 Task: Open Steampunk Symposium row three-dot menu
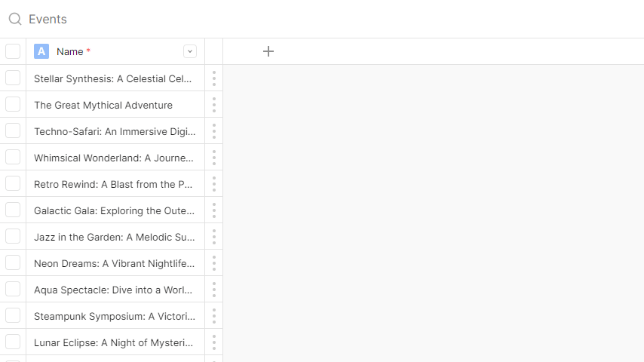pos(214,316)
